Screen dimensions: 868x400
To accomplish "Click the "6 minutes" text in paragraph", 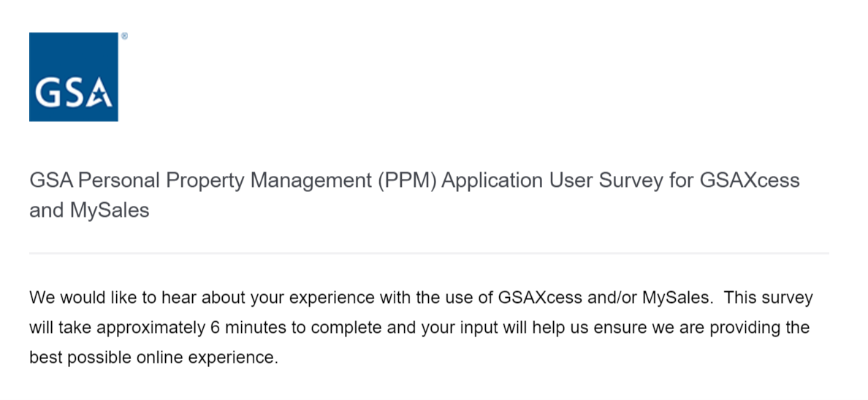I will coord(248,328).
